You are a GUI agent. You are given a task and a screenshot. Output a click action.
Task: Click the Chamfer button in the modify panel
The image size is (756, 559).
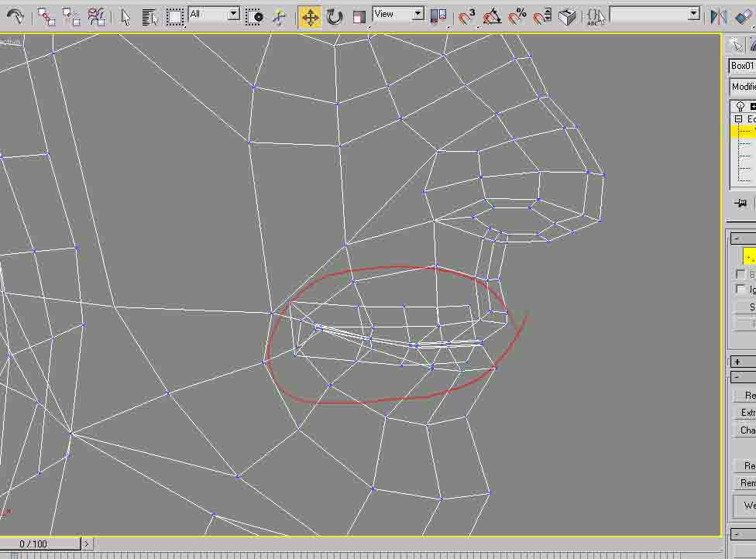click(x=745, y=430)
